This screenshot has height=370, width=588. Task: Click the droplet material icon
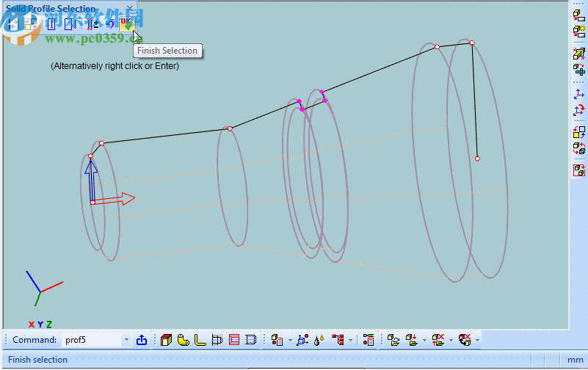(319, 340)
